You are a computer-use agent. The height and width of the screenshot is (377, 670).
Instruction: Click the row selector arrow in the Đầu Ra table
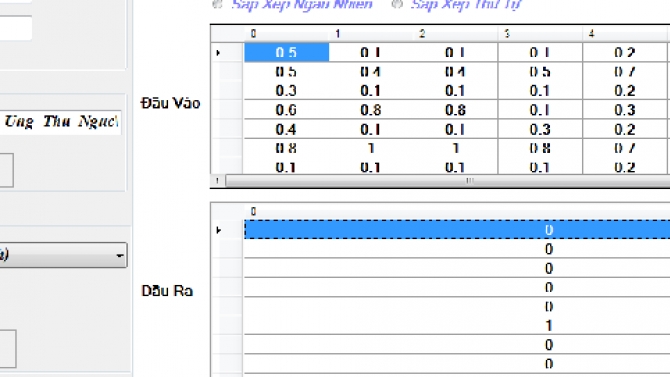point(218,230)
